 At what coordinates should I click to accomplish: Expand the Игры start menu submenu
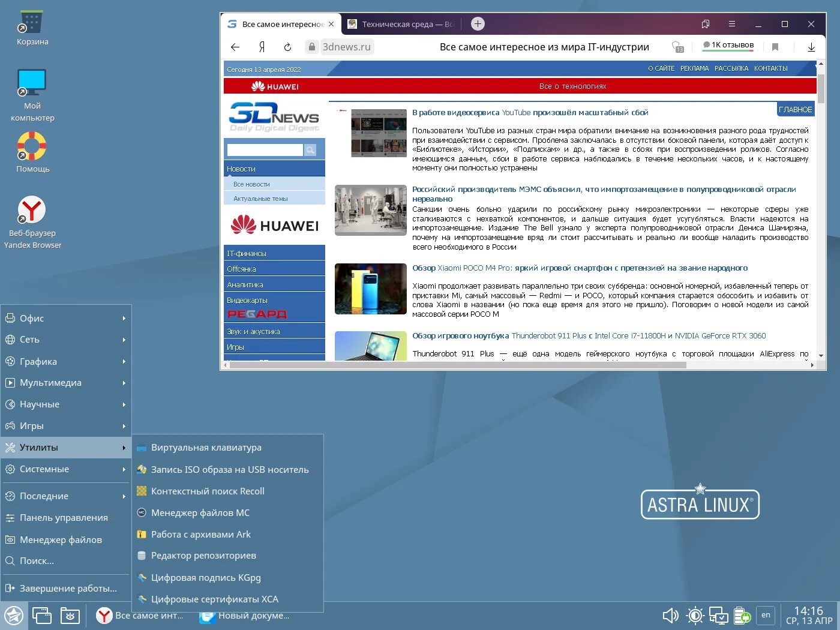pos(66,426)
